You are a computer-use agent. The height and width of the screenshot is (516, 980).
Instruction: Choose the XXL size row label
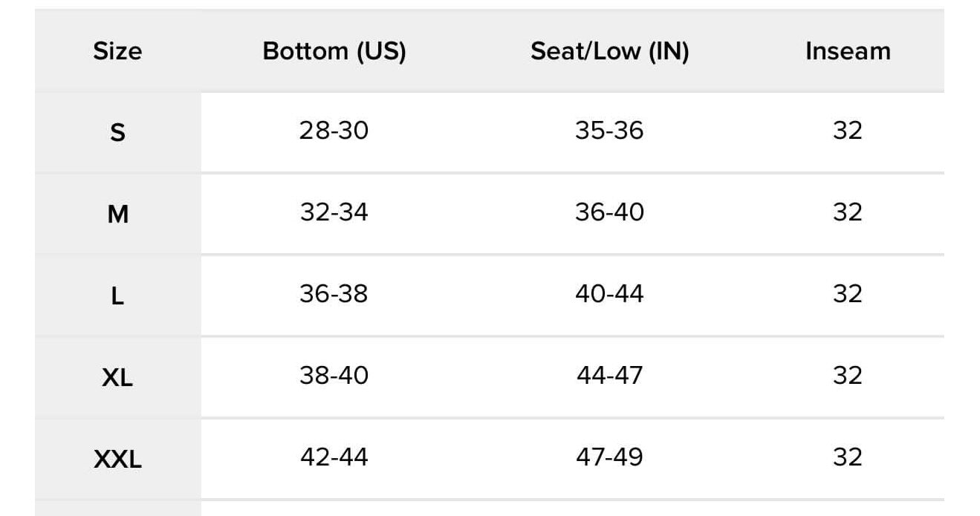[x=117, y=460]
